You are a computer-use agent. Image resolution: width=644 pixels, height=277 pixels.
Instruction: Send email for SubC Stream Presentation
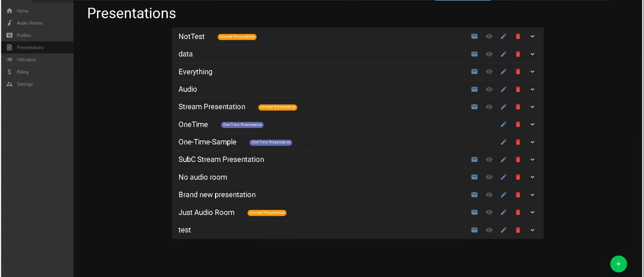[474, 159]
